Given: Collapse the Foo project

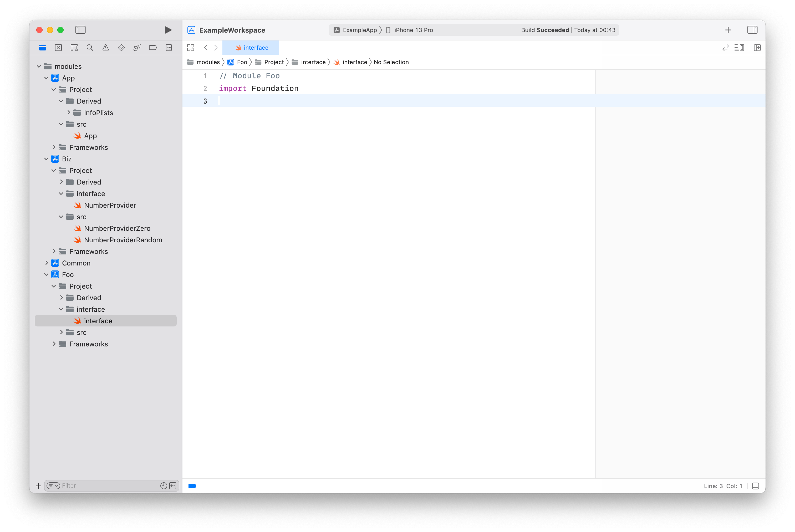Looking at the screenshot, I should point(47,274).
